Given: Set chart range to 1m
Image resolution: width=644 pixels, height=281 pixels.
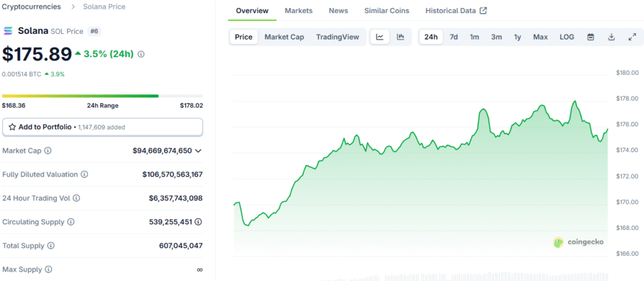Looking at the screenshot, I should (x=474, y=37).
